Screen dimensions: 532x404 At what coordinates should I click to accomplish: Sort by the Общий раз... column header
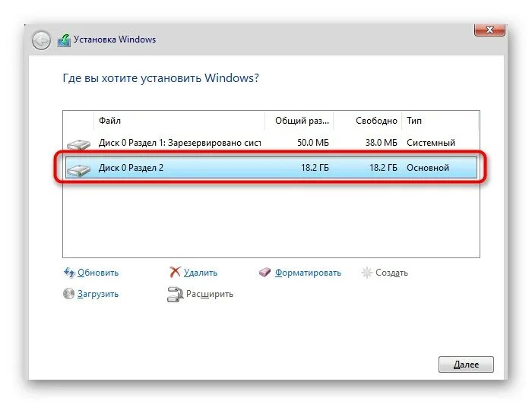299,121
